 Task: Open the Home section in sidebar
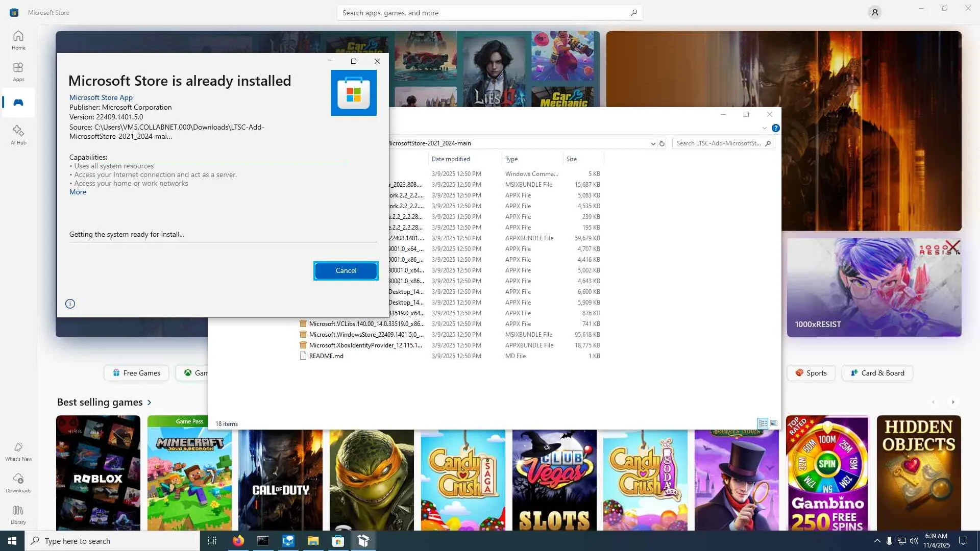coord(18,40)
